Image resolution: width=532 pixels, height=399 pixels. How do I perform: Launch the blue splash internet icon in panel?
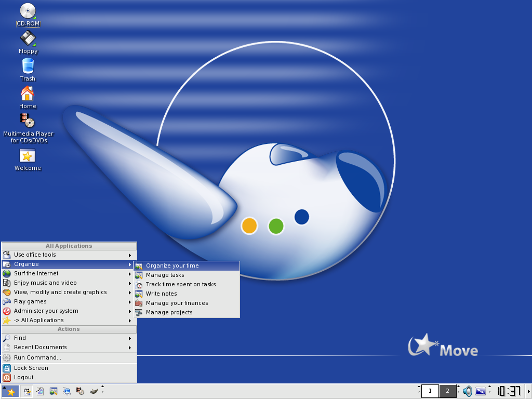click(67, 392)
